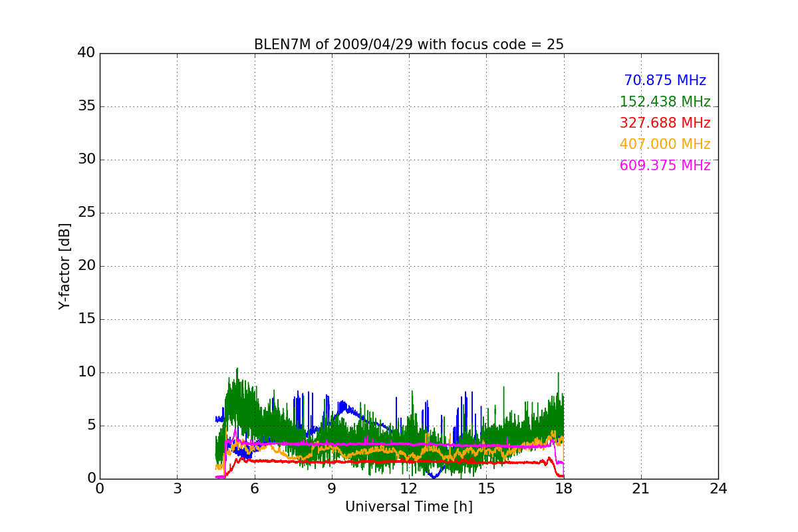Click x-axis tick label '24'
Viewport: 798px width, 532px height.
pos(718,489)
